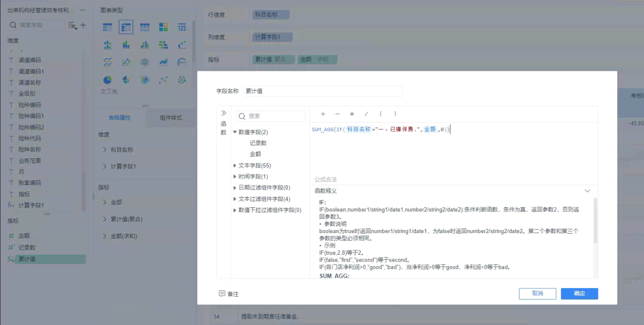
Task: Switch to the 组件样式 tab
Action: 171,118
